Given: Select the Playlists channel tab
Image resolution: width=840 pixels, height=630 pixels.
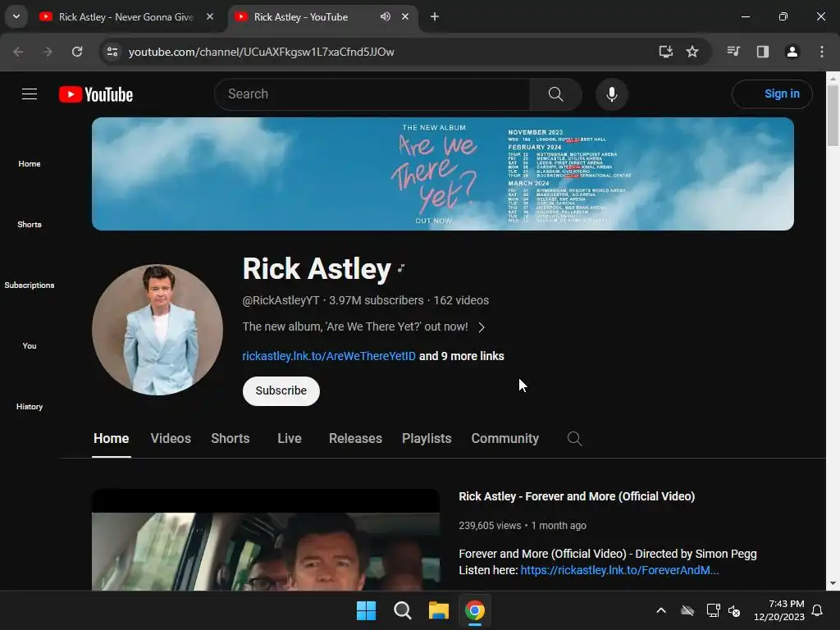Looking at the screenshot, I should click(x=427, y=439).
